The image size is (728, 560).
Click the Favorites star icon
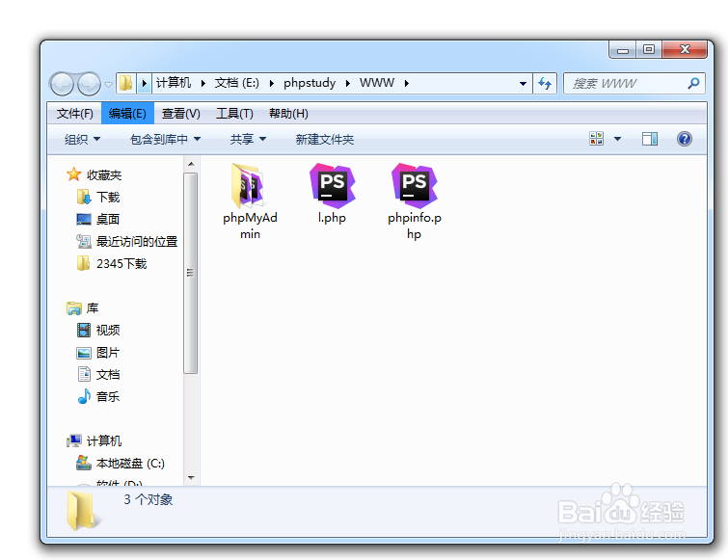pos(74,174)
